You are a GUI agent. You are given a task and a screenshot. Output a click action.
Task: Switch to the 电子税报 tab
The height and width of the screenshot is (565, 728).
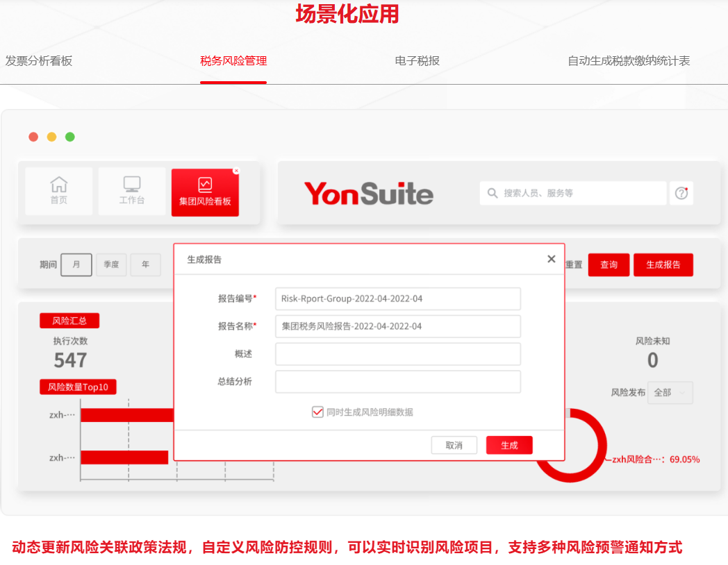pyautogui.click(x=417, y=61)
